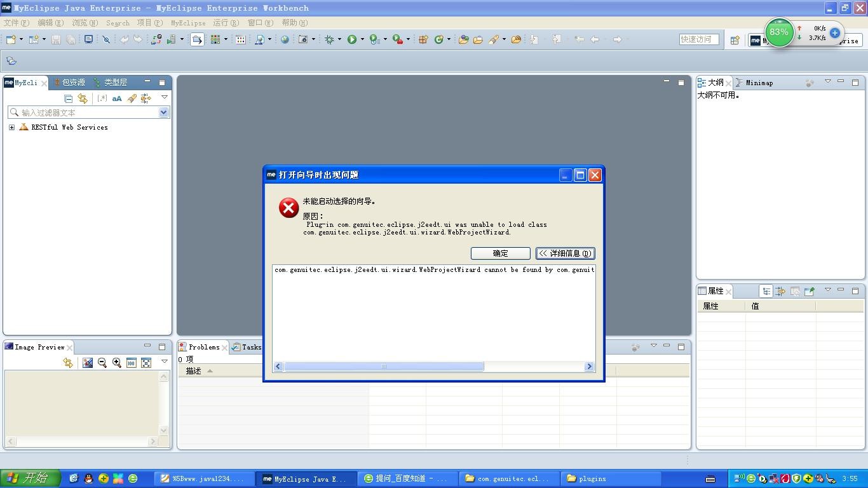Click the greyed-out Save All icon in toolbar
Screen dimensions: 868x488
(x=71, y=39)
